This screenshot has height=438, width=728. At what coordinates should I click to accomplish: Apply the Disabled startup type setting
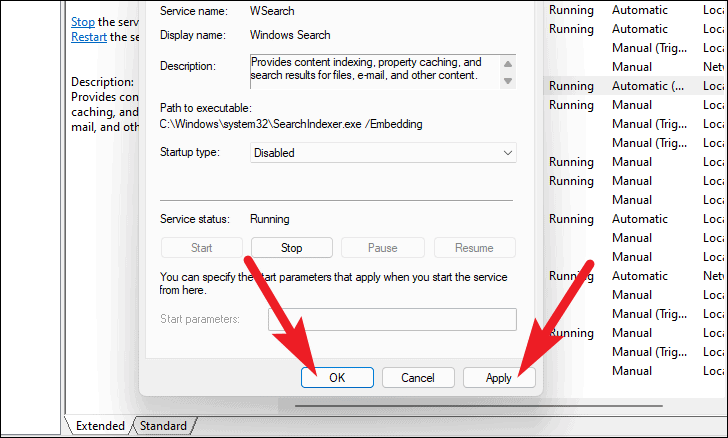[499, 378]
